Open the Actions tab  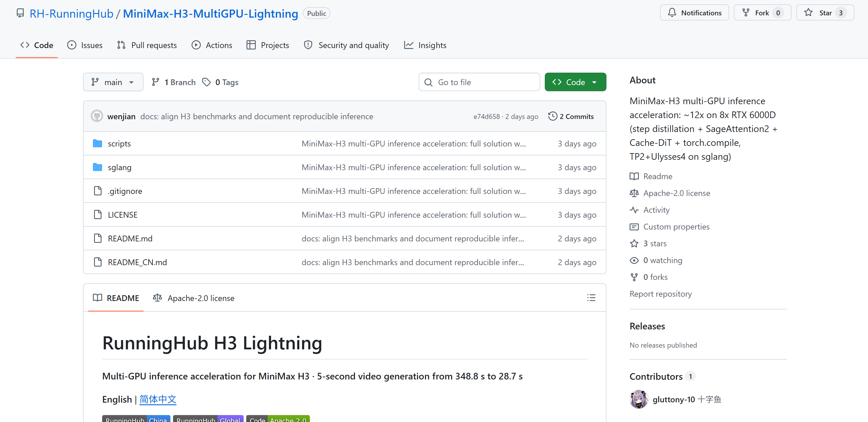pyautogui.click(x=212, y=45)
